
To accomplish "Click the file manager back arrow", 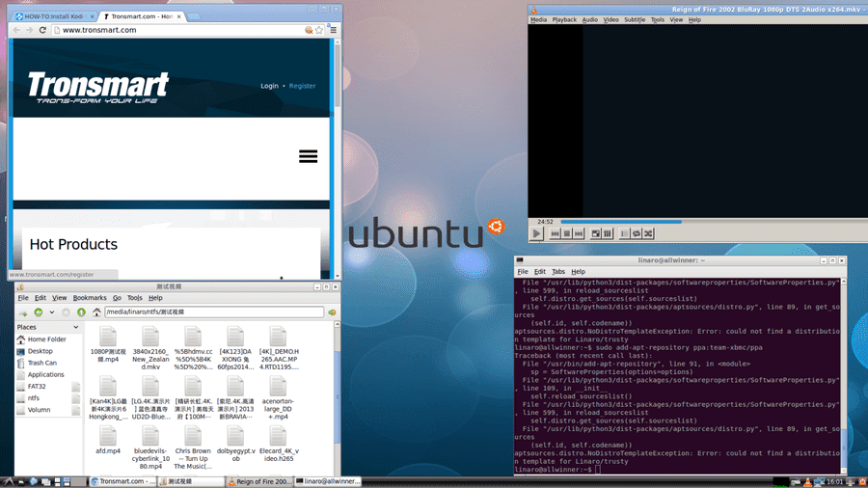I will coord(39,312).
